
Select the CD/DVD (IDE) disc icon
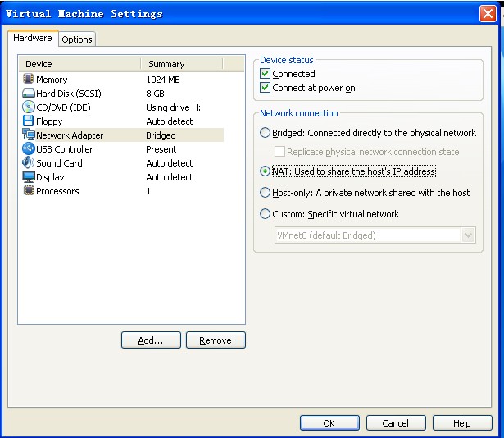(29, 107)
